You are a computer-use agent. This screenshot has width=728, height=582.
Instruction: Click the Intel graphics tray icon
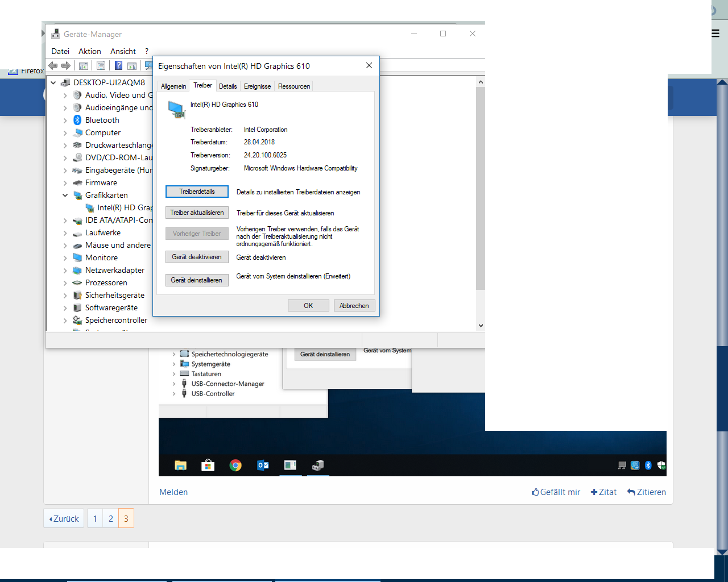pyautogui.click(x=635, y=465)
